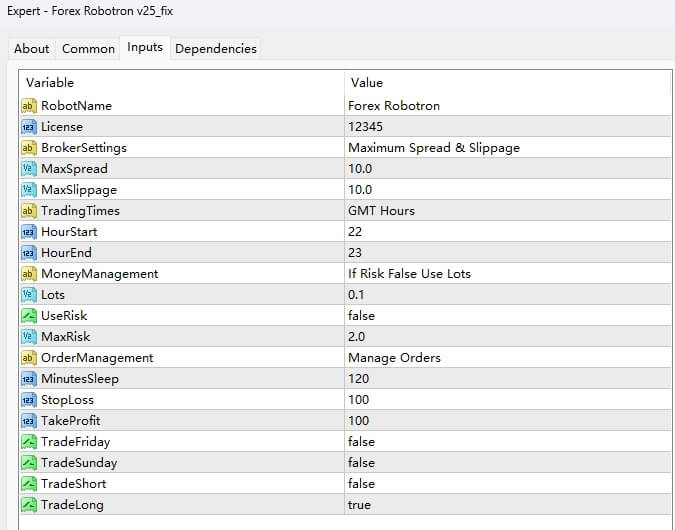The image size is (675, 530).
Task: Click the TradingTimes string type icon
Action: click(28, 210)
